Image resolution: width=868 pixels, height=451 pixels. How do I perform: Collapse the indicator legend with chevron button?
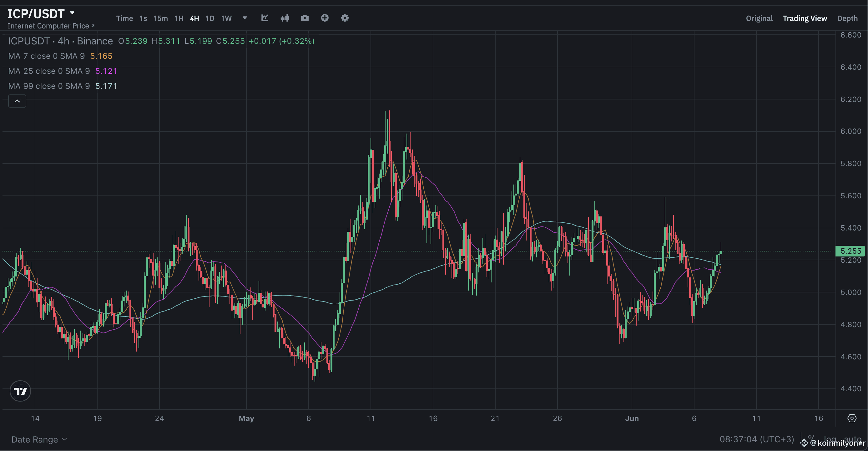pyautogui.click(x=17, y=101)
